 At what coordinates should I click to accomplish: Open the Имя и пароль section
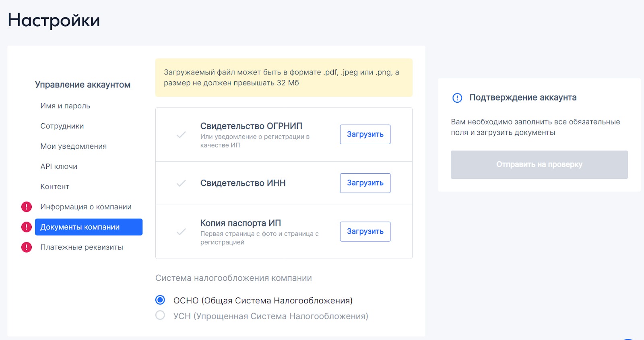[x=65, y=106]
